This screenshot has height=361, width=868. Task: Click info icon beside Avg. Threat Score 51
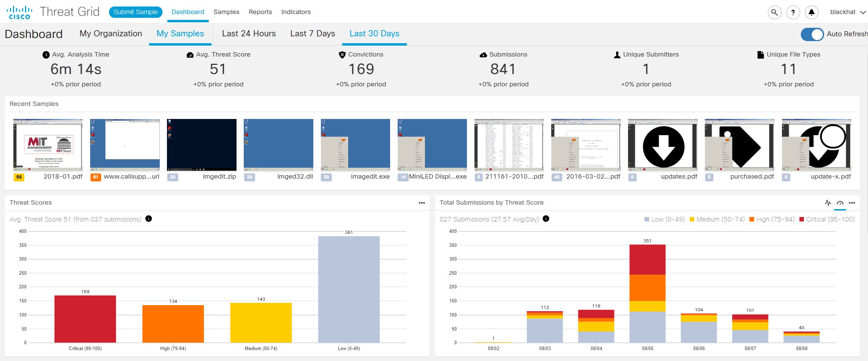pos(148,219)
